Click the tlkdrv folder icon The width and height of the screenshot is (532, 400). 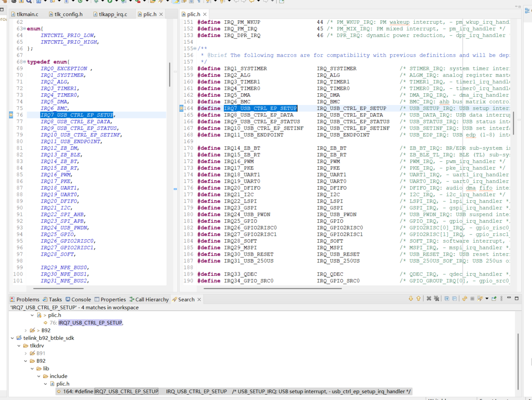pos(26,346)
